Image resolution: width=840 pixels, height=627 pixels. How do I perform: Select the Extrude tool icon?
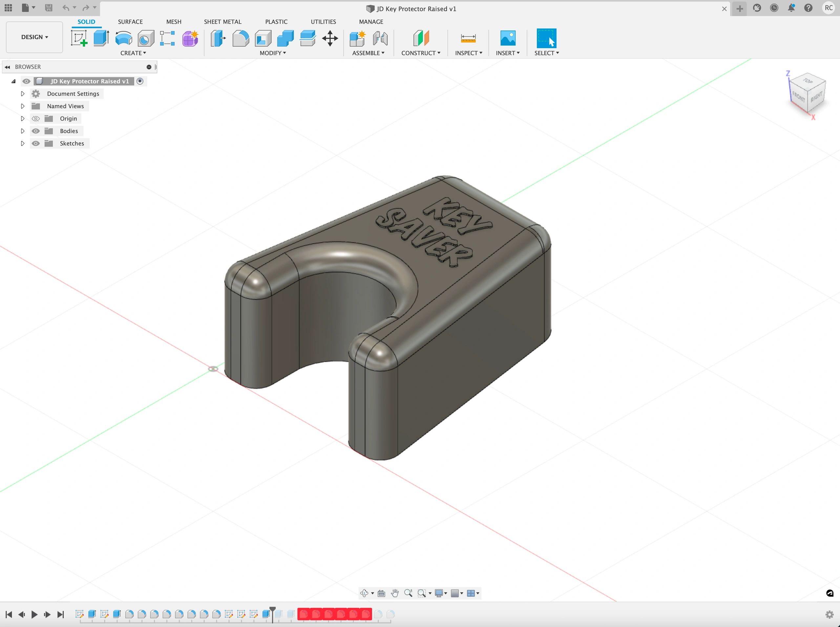point(101,38)
